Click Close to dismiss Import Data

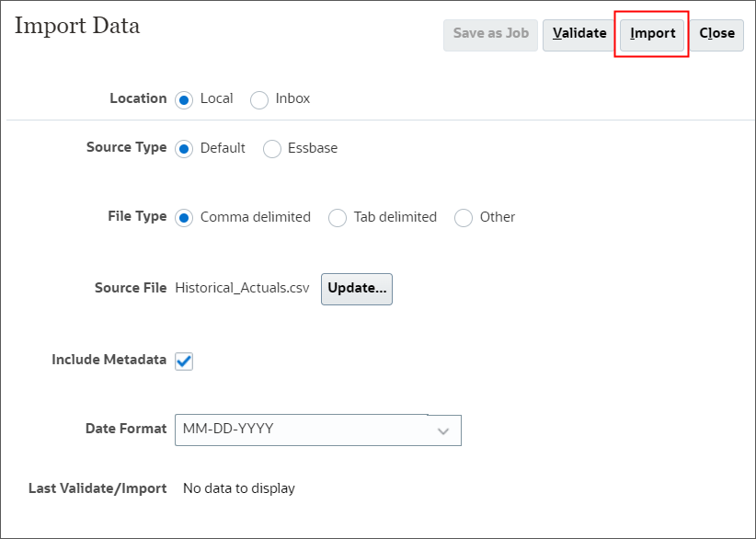pos(717,34)
